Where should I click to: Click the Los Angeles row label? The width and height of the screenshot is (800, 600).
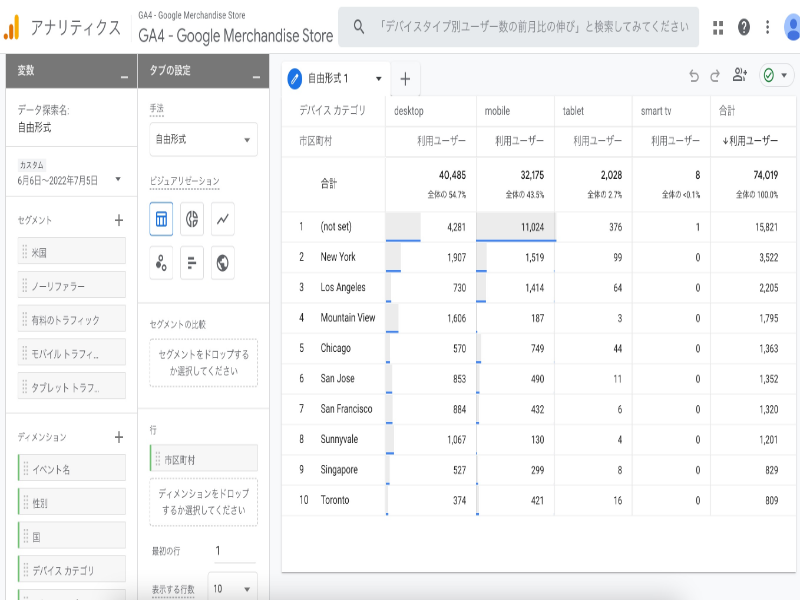343,287
